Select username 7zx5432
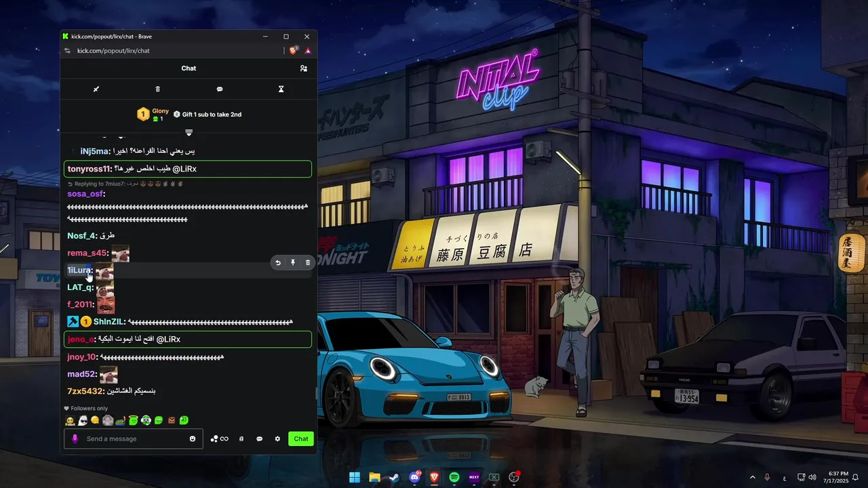 (85, 391)
